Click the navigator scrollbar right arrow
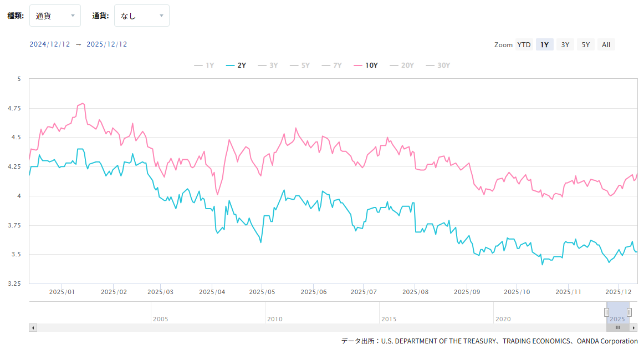This screenshot has height=349, width=644. pos(633,328)
